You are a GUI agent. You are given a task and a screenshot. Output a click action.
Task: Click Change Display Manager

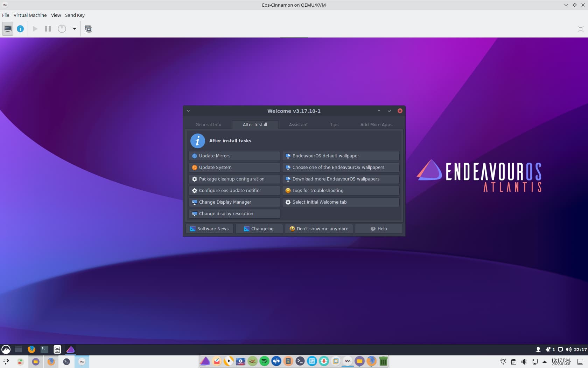coord(234,202)
